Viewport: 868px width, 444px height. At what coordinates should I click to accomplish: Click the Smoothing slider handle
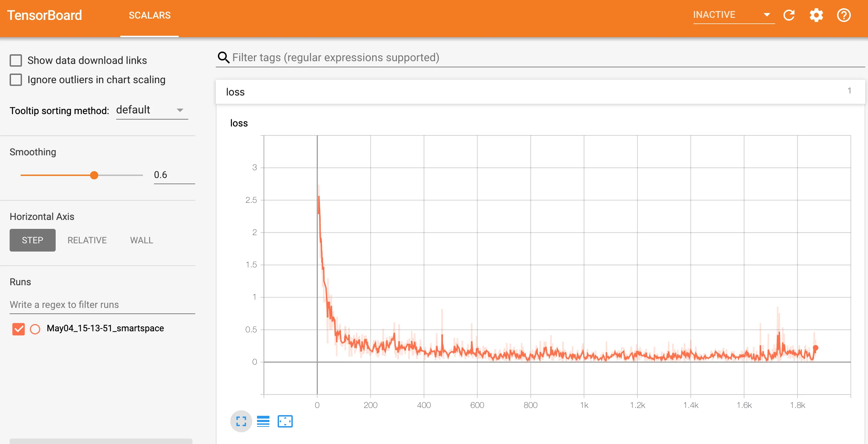94,175
